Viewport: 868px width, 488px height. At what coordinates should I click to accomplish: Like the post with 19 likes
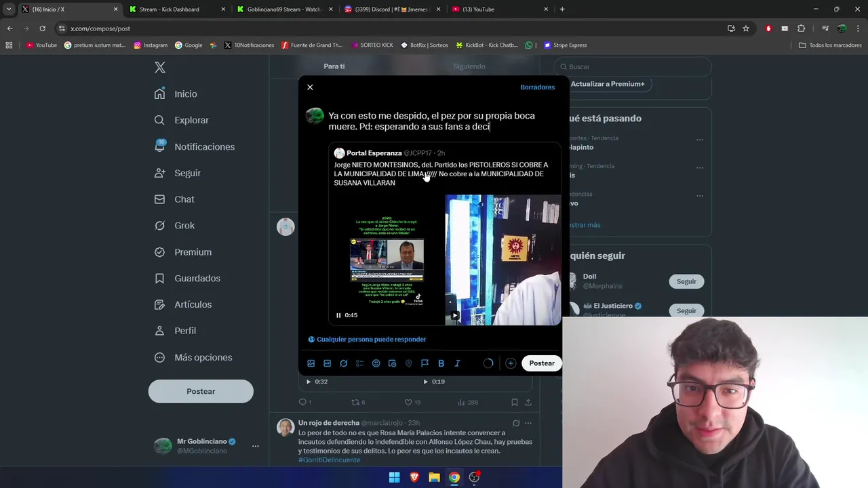click(x=412, y=402)
